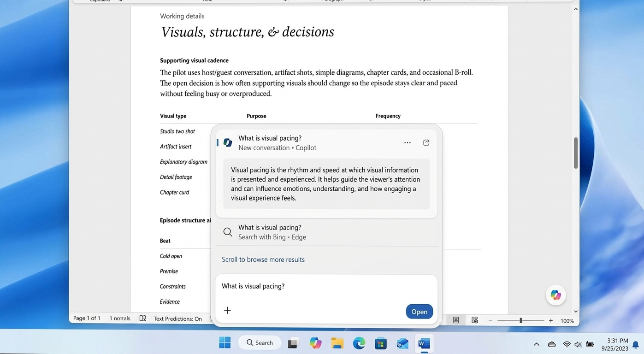Click the Scroll to browse more results link
Screen dimensions: 644x354
(263, 260)
